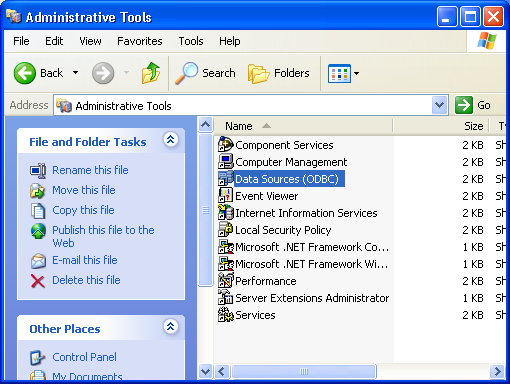510x384 pixels.
Task: Open the Favorites menu
Action: coord(140,41)
